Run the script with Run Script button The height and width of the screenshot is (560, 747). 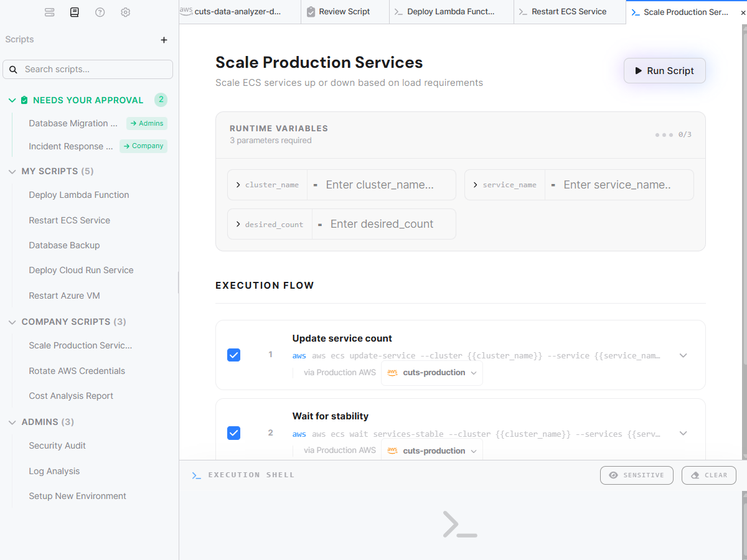[x=665, y=71]
